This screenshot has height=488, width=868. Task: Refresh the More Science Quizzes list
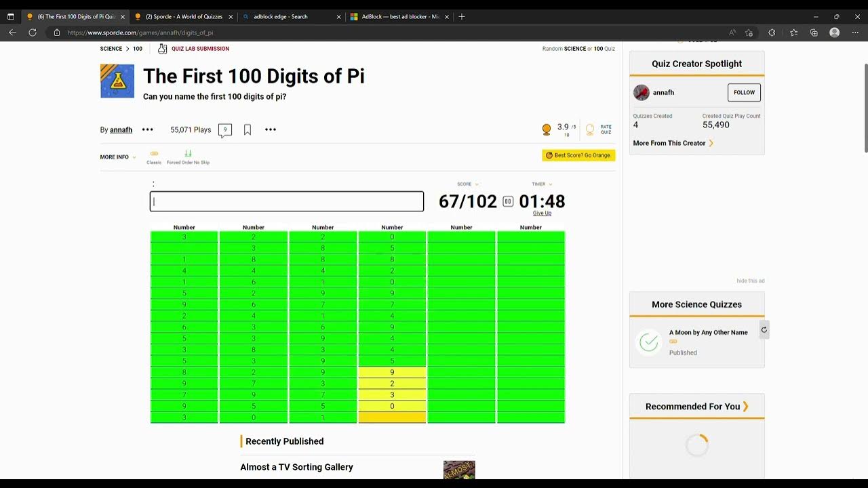coord(764,330)
